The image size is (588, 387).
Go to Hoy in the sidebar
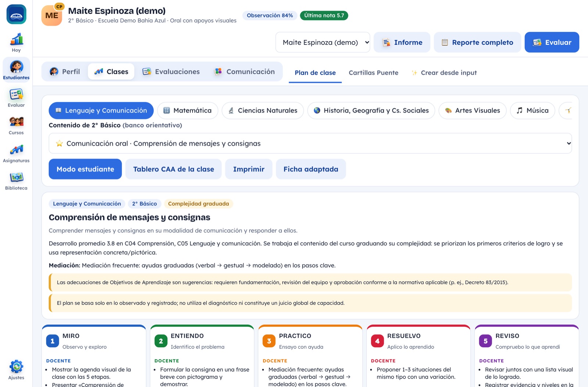(16, 43)
